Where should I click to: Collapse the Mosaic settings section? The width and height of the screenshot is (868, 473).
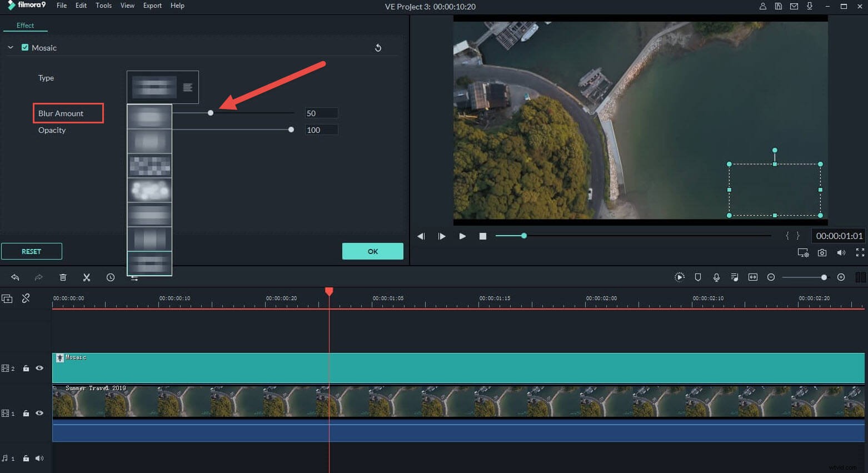(x=9, y=47)
